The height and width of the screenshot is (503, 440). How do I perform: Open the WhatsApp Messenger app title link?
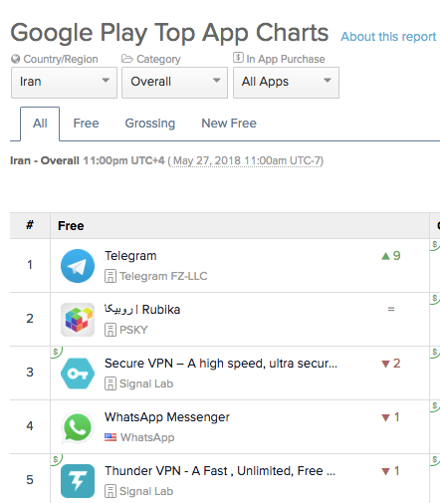[167, 417]
